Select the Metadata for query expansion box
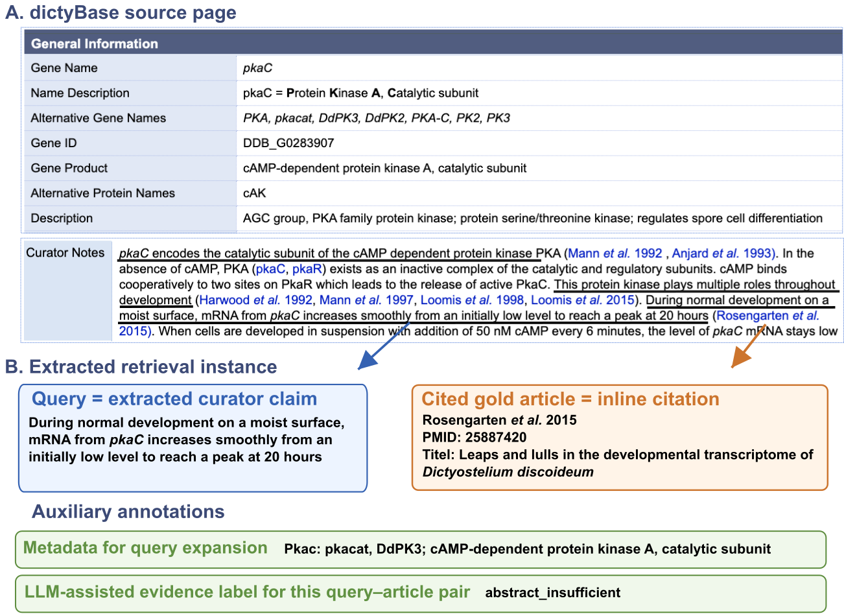 pyautogui.click(x=421, y=549)
